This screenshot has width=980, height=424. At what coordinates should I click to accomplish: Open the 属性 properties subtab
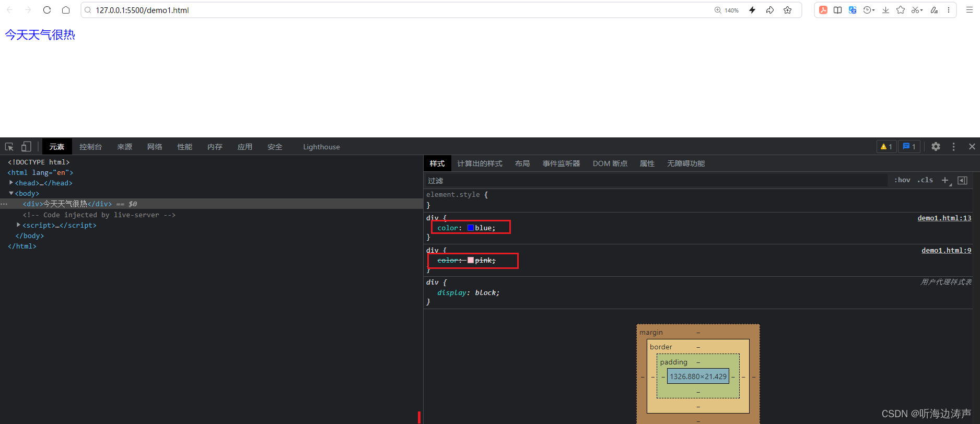click(x=647, y=163)
